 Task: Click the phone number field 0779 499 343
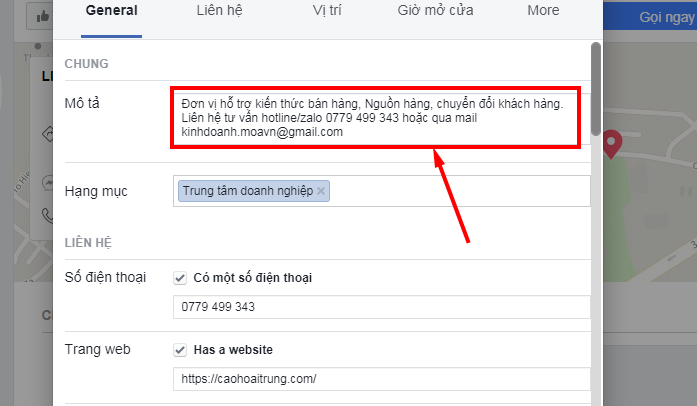(x=381, y=307)
